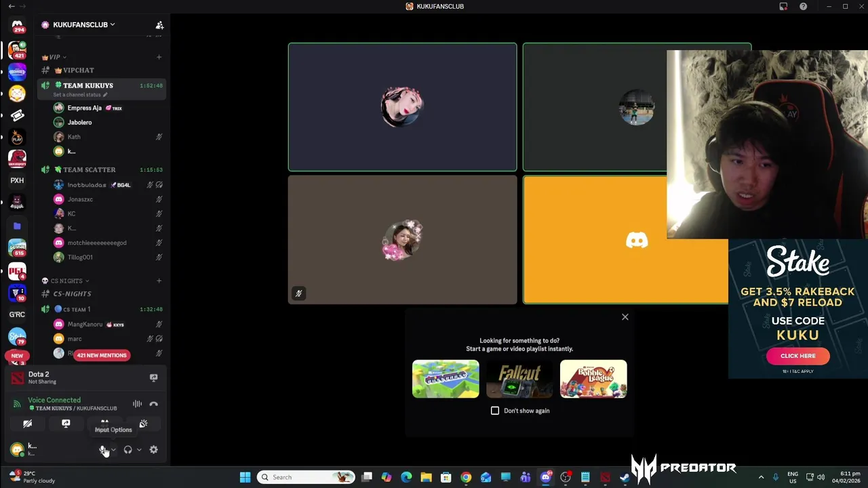Show hidden system tray icons

[x=761, y=477]
